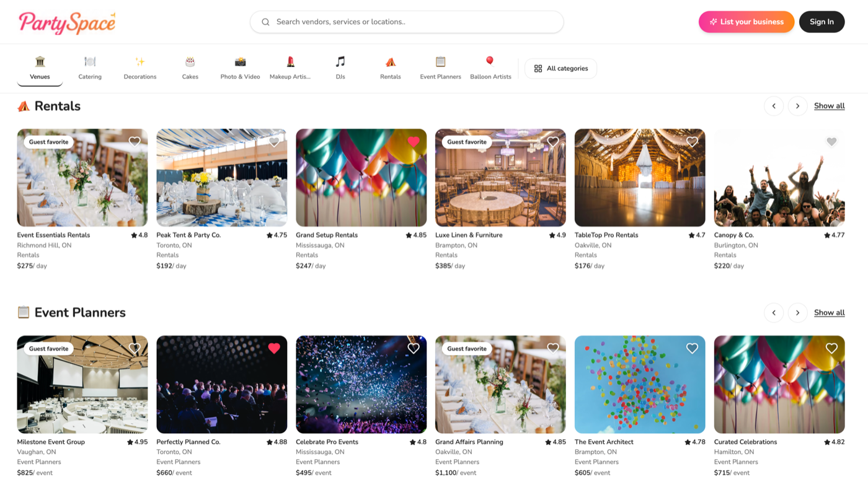
Task: Go to next Event Planners listings
Action: pos(798,313)
